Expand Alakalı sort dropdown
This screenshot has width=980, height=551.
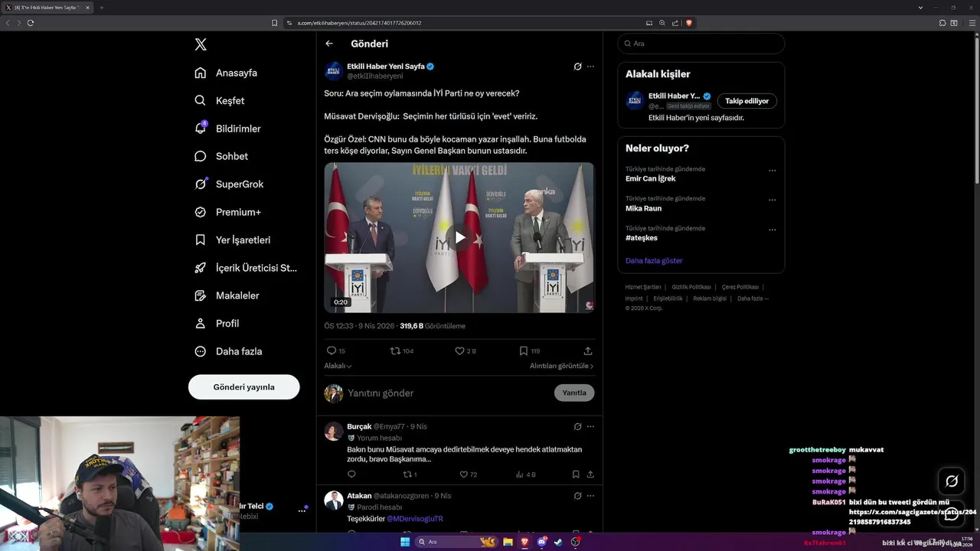(x=338, y=366)
